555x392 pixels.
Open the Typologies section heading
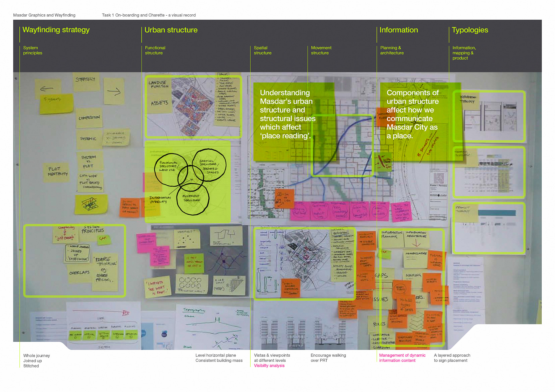pos(470,30)
